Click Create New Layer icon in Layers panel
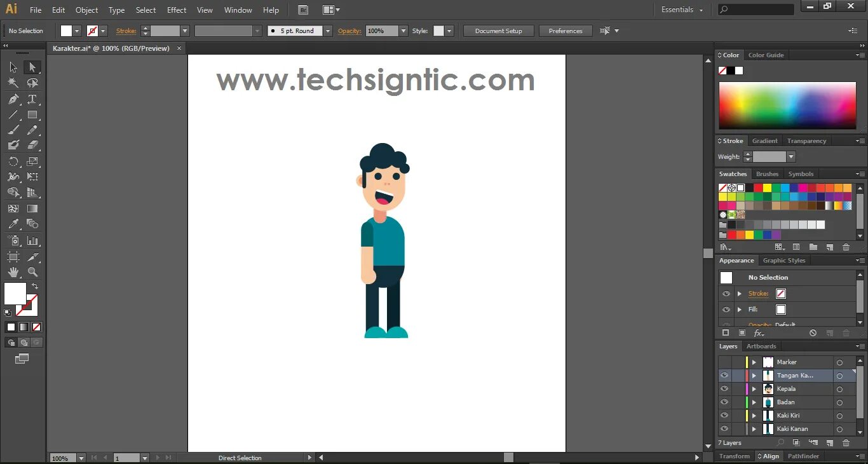This screenshot has height=464, width=868. click(829, 442)
